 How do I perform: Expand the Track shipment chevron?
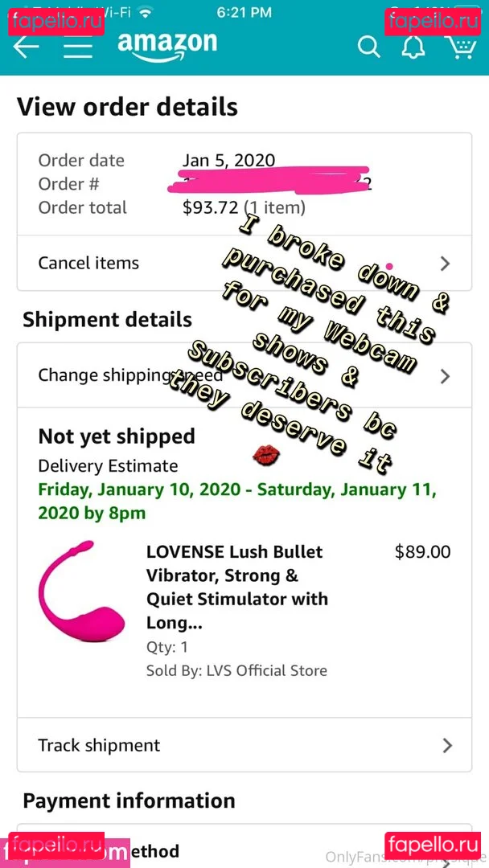[x=447, y=746]
